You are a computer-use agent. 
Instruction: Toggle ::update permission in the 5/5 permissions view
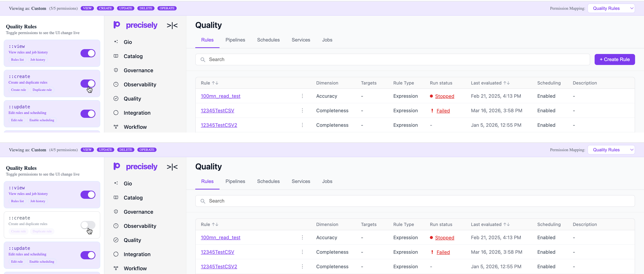click(x=88, y=114)
